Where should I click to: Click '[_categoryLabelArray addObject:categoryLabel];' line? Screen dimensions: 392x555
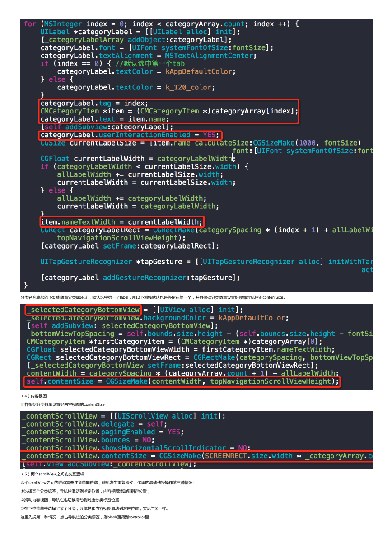click(x=136, y=40)
